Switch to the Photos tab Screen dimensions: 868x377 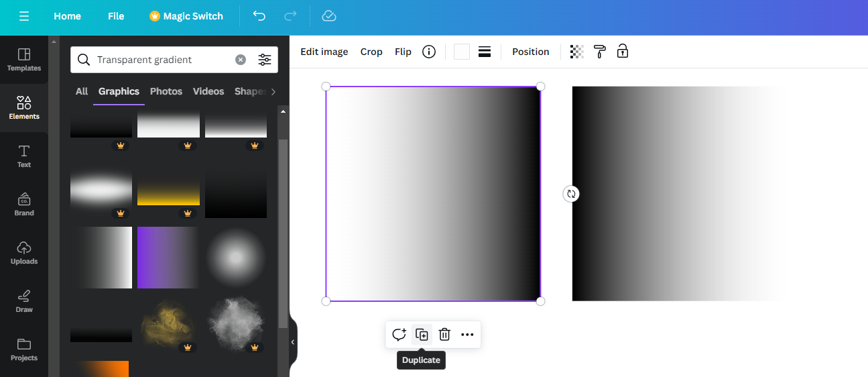(166, 91)
